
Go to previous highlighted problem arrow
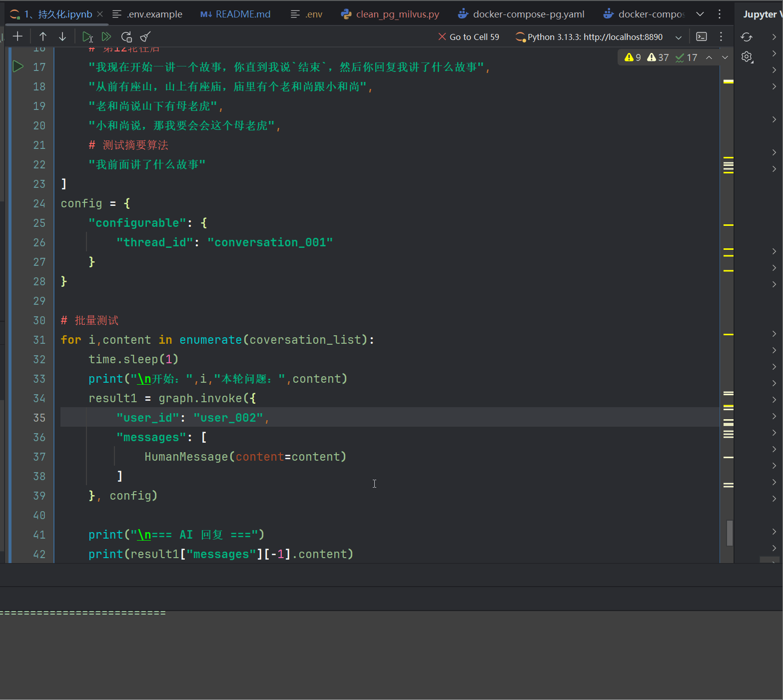pyautogui.click(x=709, y=57)
